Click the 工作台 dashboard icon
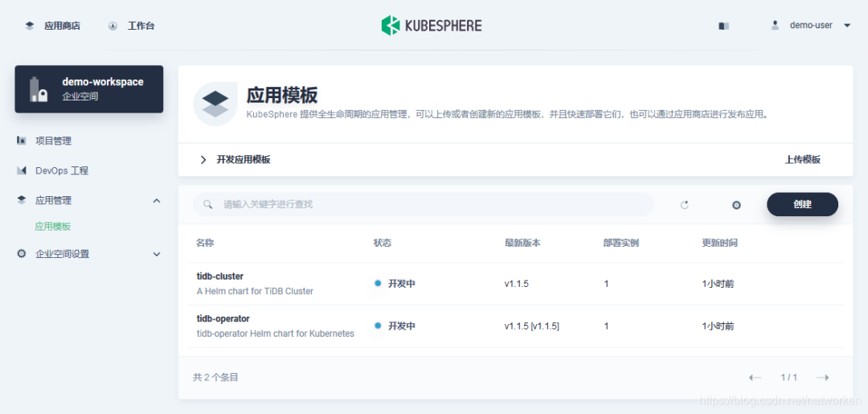The width and height of the screenshot is (868, 414). click(113, 26)
